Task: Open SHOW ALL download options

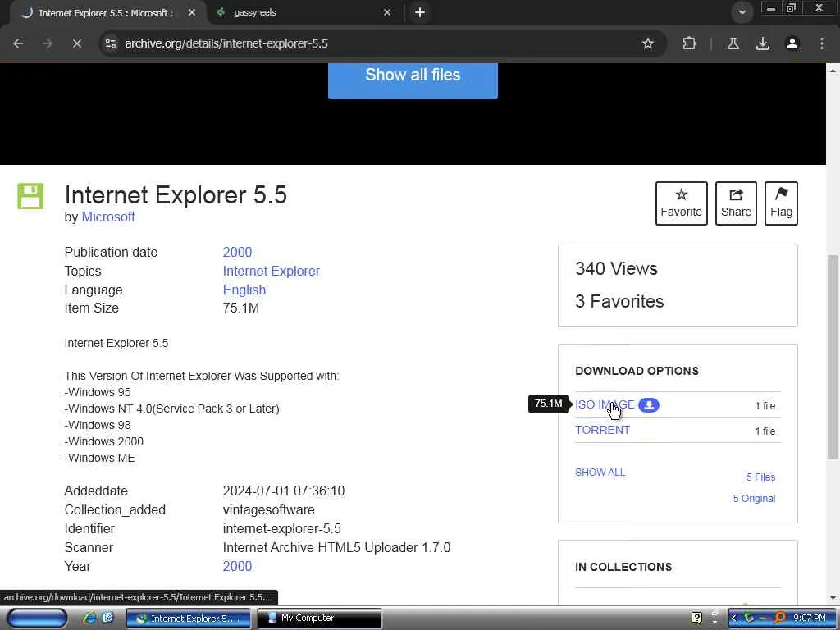Action: coord(600,472)
